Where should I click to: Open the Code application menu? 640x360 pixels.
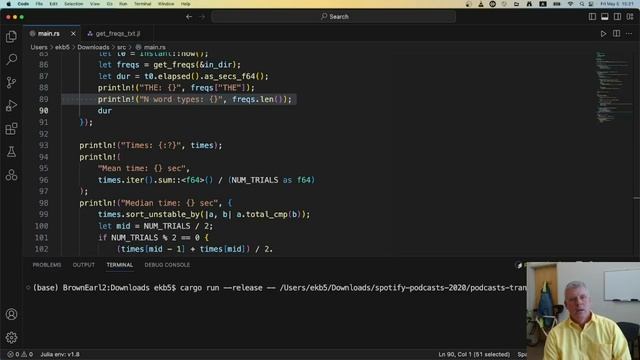click(x=23, y=4)
